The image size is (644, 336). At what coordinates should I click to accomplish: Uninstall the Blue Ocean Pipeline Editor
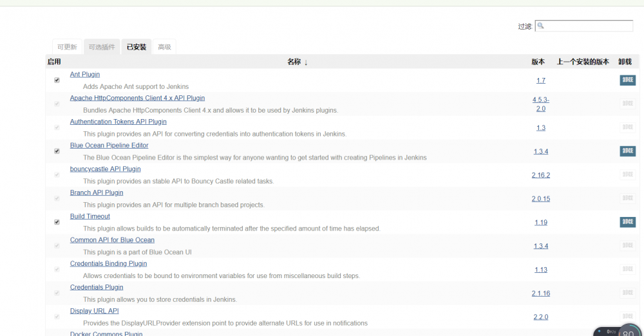point(627,151)
